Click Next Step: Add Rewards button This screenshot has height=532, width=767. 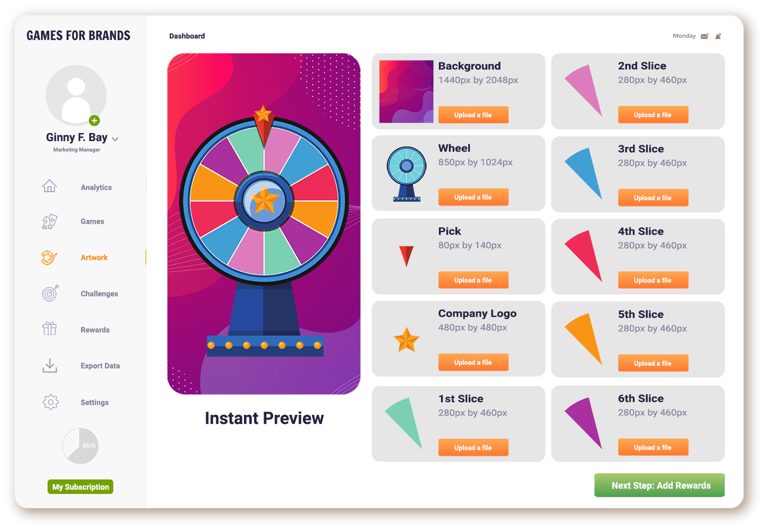coord(659,485)
